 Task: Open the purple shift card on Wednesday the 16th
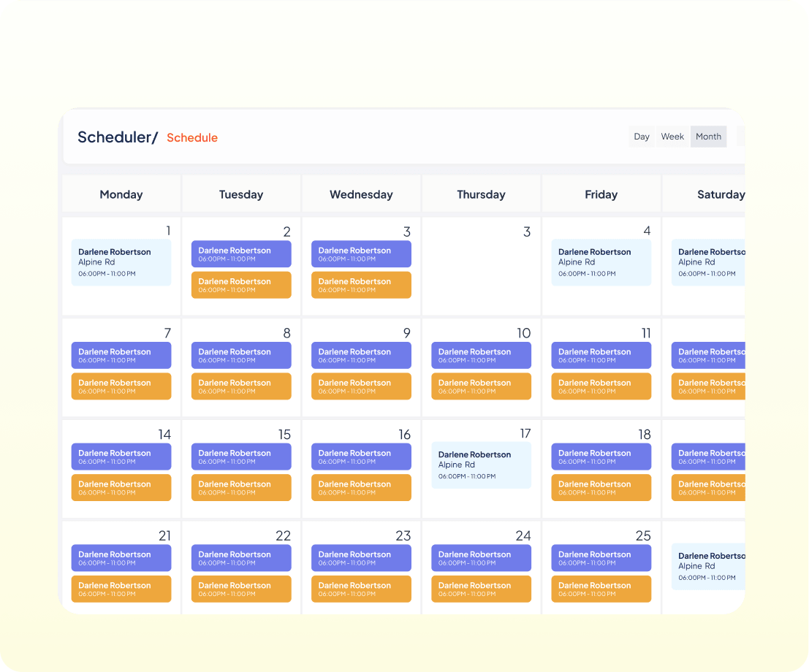361,457
